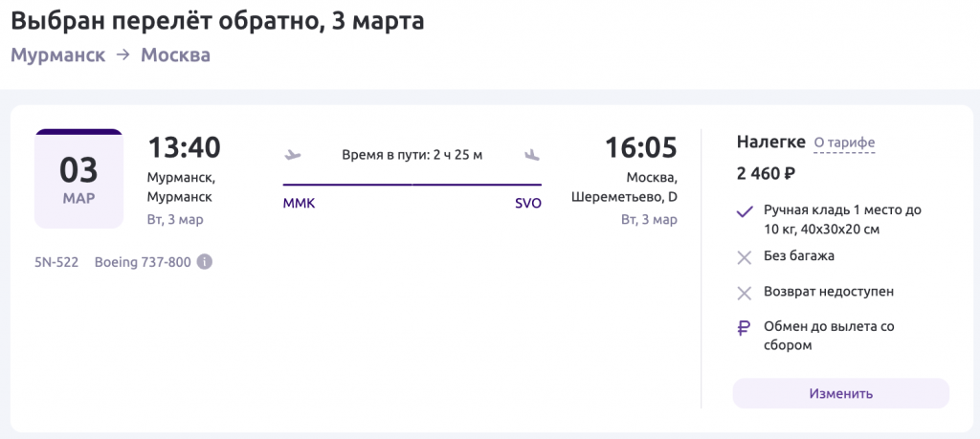
Task: Open the О тарифе link
Action: (x=844, y=143)
